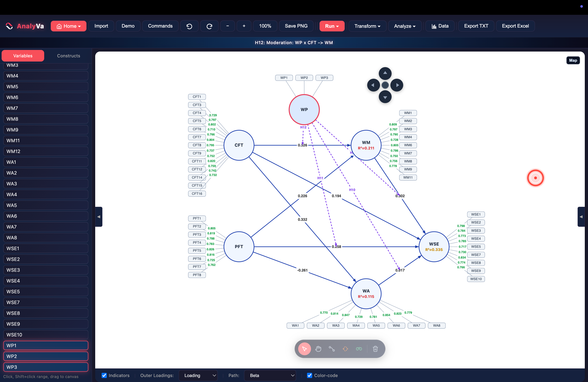Viewport: 588px width, 382px height.
Task: Toggle the Indicators checkbox
Action: click(x=104, y=375)
